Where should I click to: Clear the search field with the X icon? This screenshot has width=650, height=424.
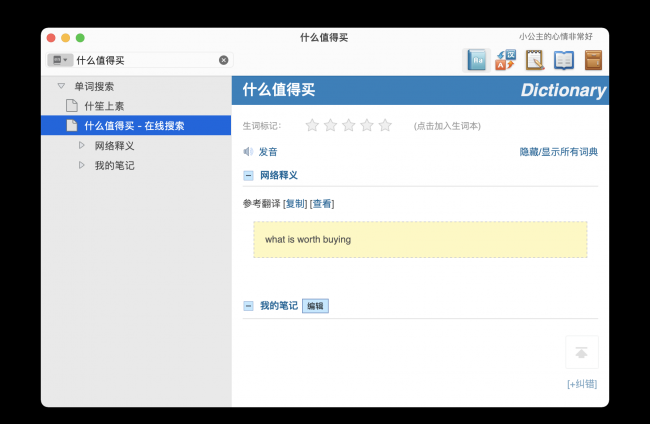(x=223, y=60)
